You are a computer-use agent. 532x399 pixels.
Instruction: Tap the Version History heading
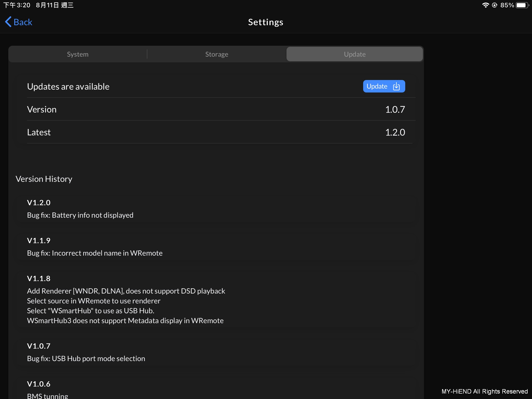[44, 179]
